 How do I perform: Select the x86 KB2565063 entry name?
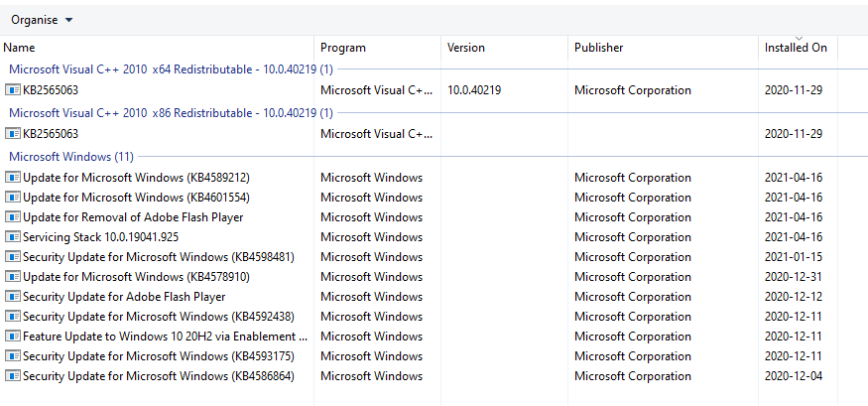click(x=51, y=133)
